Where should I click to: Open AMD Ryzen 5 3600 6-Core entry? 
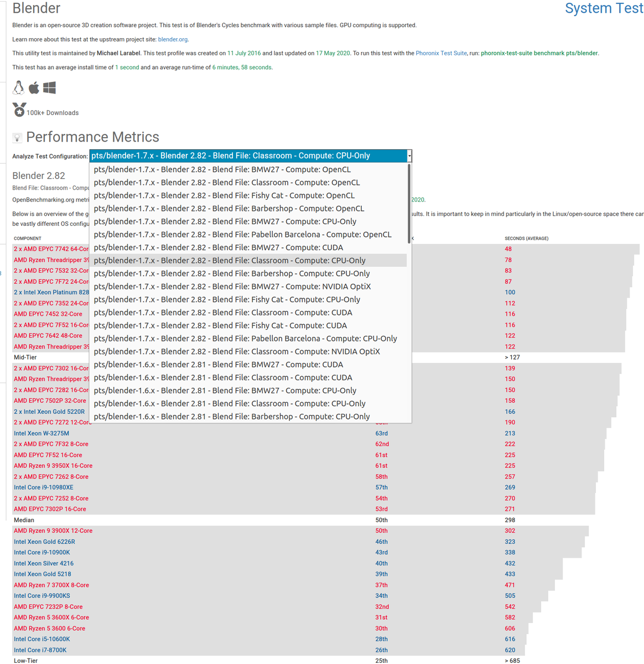click(x=50, y=628)
